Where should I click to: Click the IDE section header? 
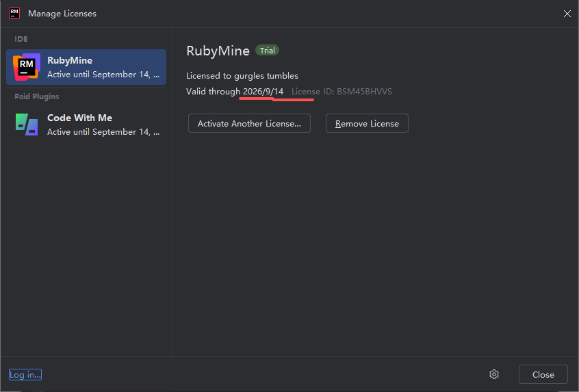[21, 39]
